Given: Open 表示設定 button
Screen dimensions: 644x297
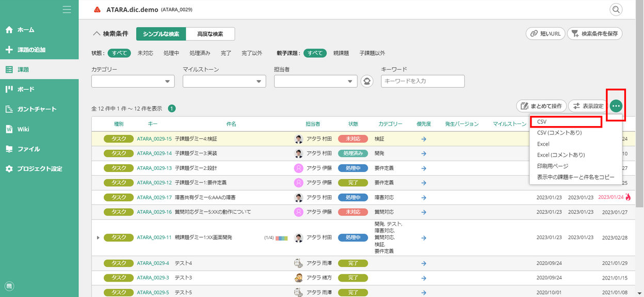Looking at the screenshot, I should point(588,106).
